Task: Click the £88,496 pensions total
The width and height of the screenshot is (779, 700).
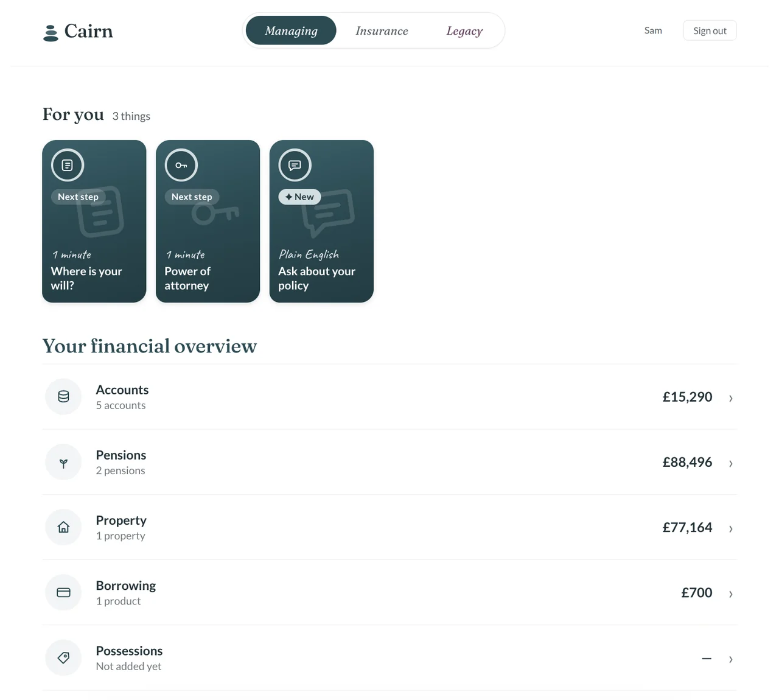Action: (687, 462)
